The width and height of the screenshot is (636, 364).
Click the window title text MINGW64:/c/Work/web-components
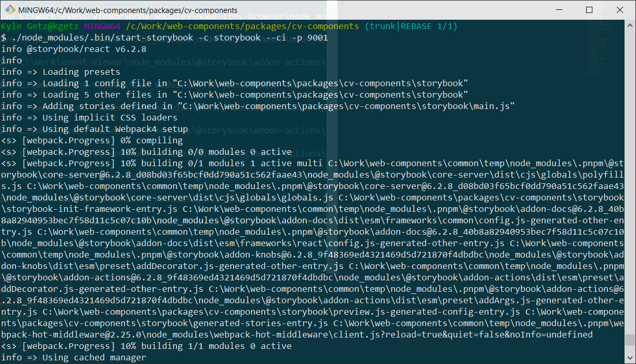[x=129, y=10]
